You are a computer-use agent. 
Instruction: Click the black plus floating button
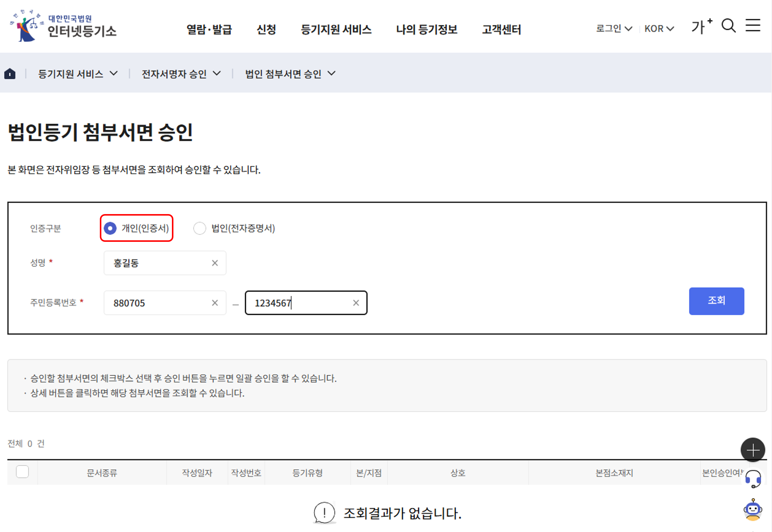[753, 450]
